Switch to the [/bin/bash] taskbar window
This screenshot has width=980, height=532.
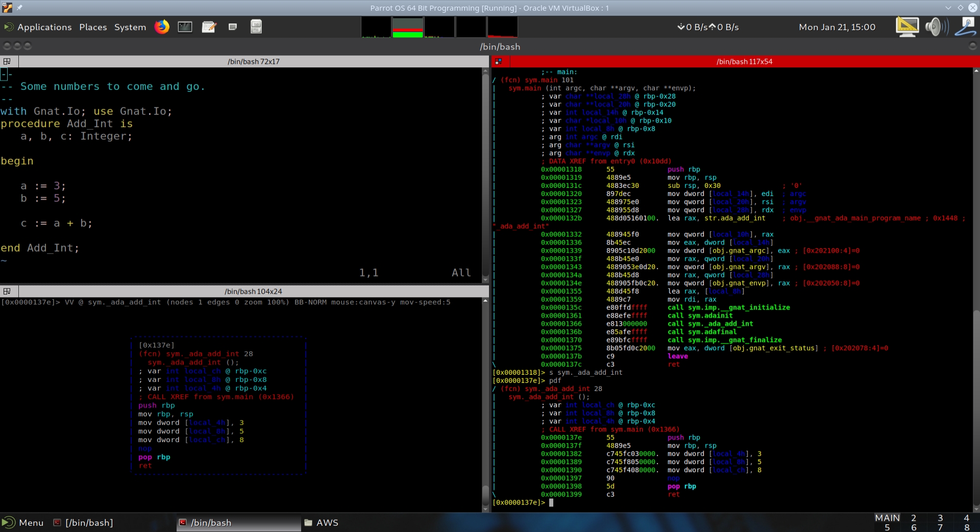[x=88, y=523]
